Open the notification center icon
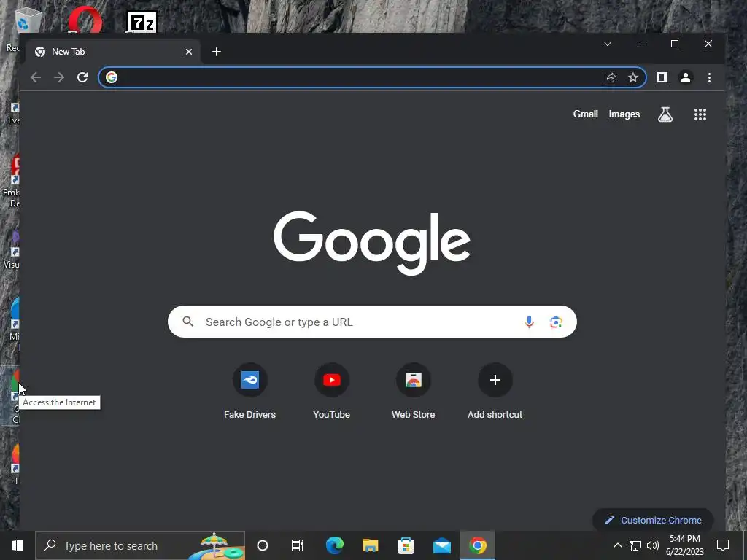The height and width of the screenshot is (560, 747). (x=723, y=545)
